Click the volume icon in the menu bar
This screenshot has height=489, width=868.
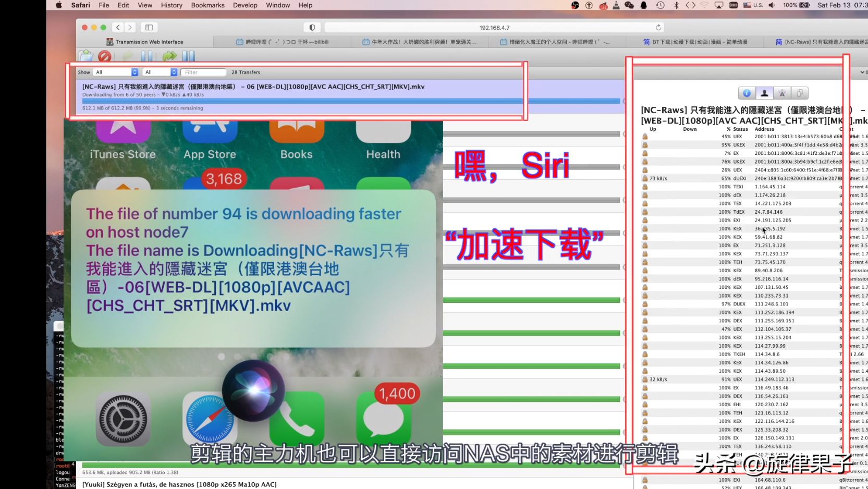point(772,5)
